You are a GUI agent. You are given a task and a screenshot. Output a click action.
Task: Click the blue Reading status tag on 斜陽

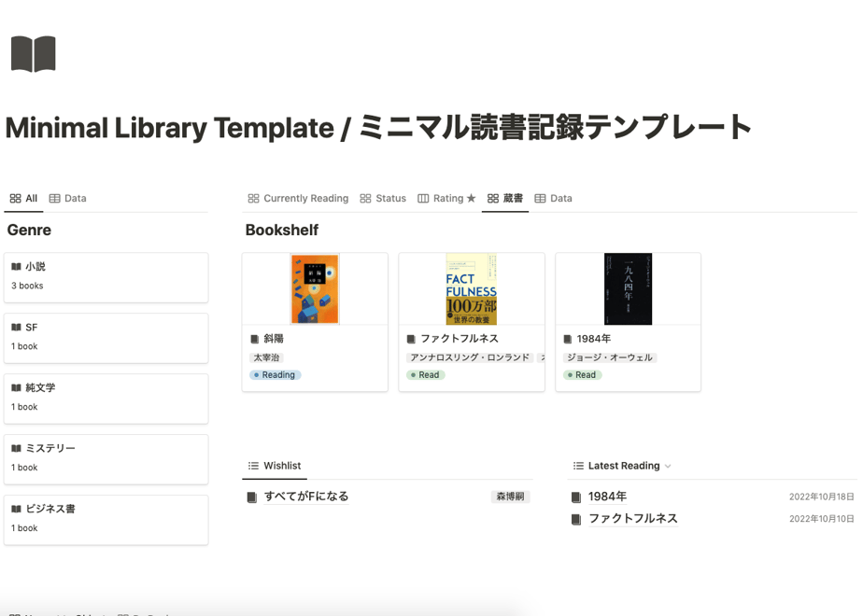click(x=276, y=375)
